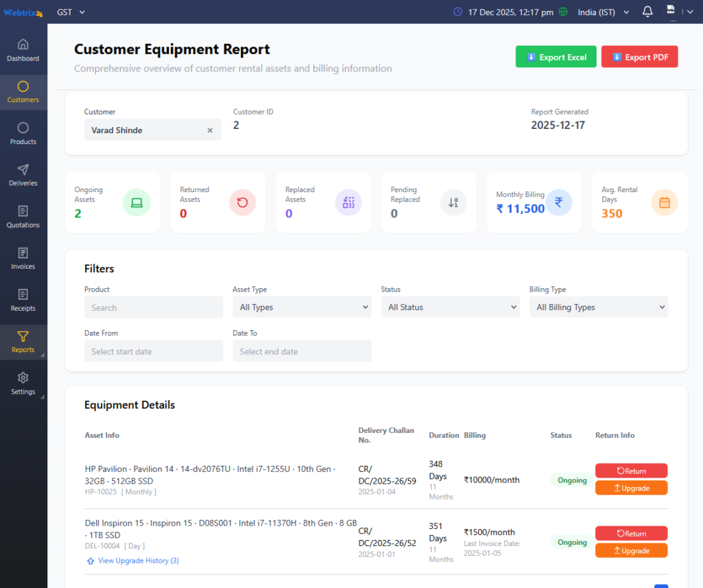
Task: Click the user profile image in header
Action: click(x=671, y=10)
